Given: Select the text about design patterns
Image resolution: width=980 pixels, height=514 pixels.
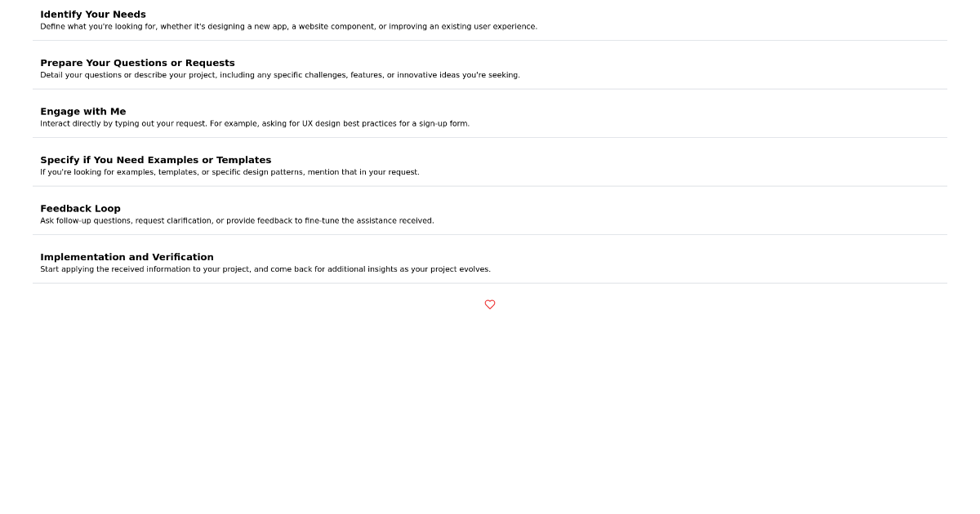Looking at the screenshot, I should 229,172.
